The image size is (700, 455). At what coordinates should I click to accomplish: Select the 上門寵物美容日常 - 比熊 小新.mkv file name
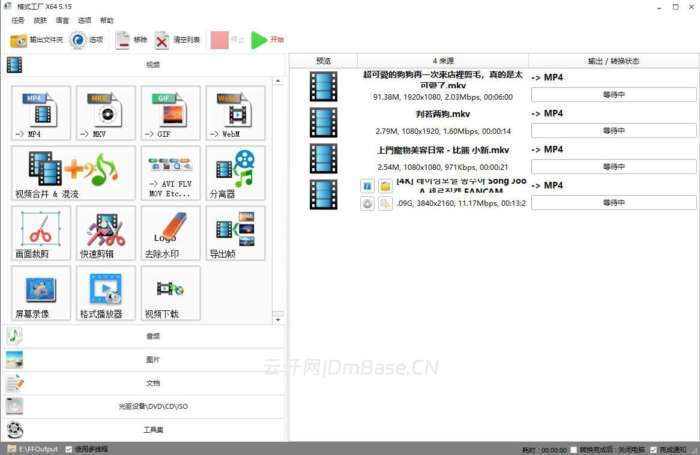click(x=443, y=150)
